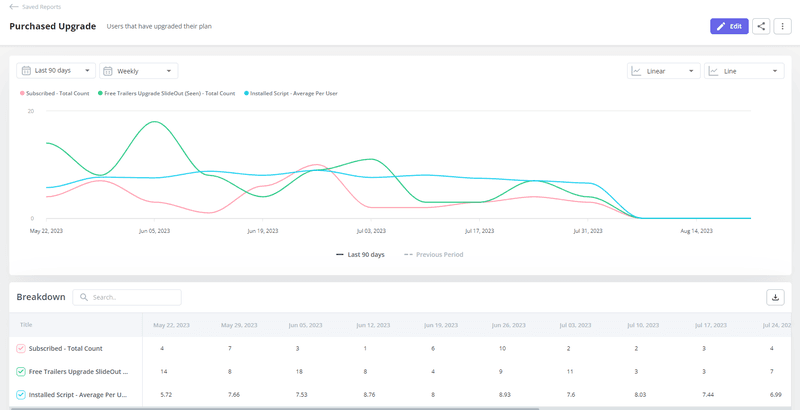The height and width of the screenshot is (410, 800).
Task: Expand the Linear scale dropdown
Action: coord(663,71)
